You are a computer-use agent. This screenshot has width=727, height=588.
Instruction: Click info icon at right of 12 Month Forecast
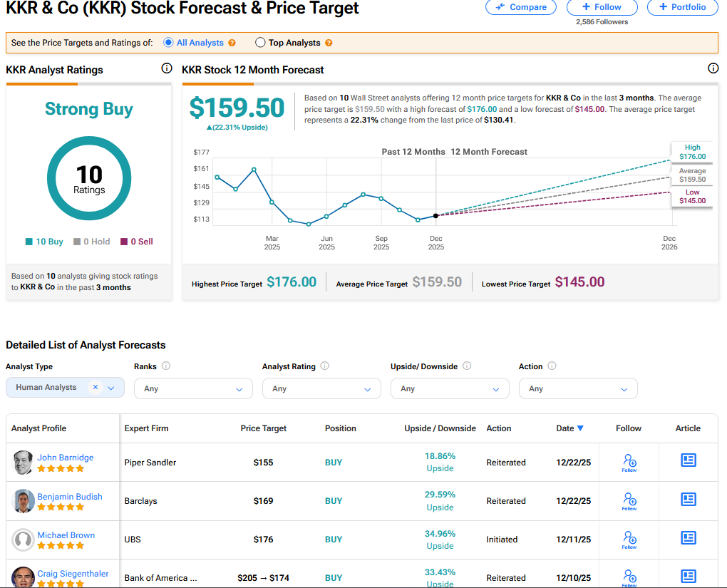(x=713, y=68)
